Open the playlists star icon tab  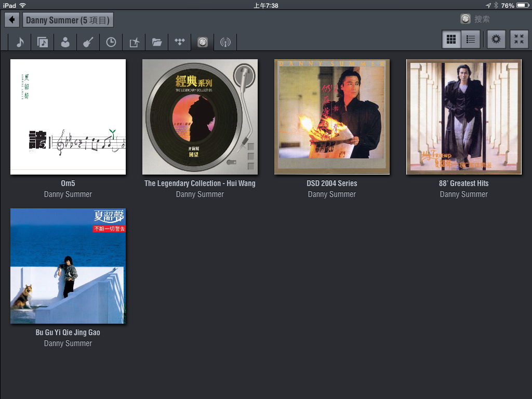(x=134, y=42)
